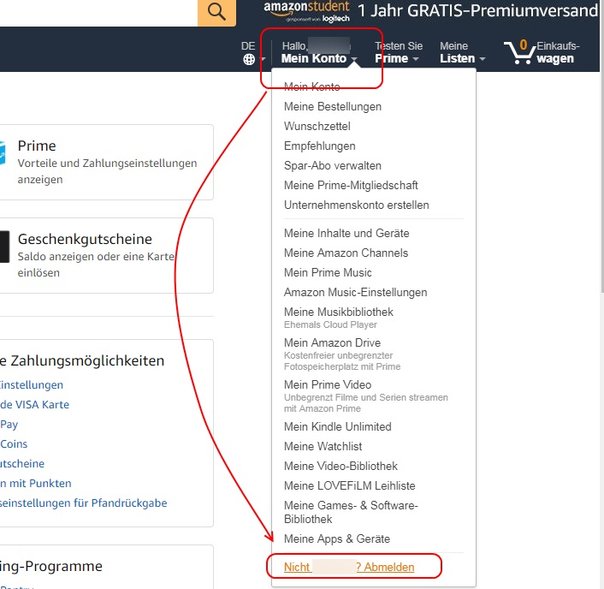Open Meine Games- & Software-Bibliothek
The height and width of the screenshot is (589, 604).
tap(351, 512)
